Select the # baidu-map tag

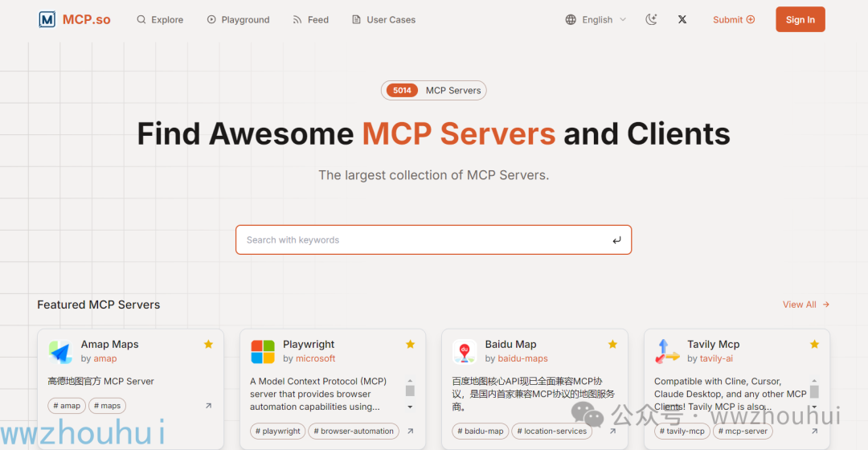[x=481, y=432]
